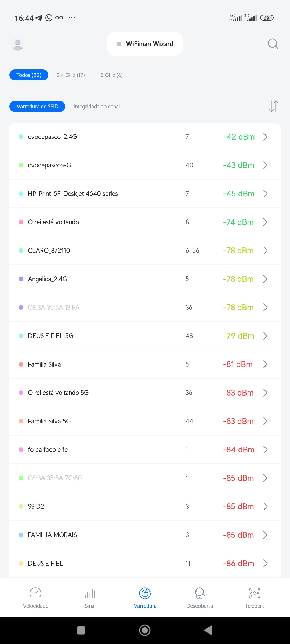Filter by 5 GHz (6) networks

112,75
